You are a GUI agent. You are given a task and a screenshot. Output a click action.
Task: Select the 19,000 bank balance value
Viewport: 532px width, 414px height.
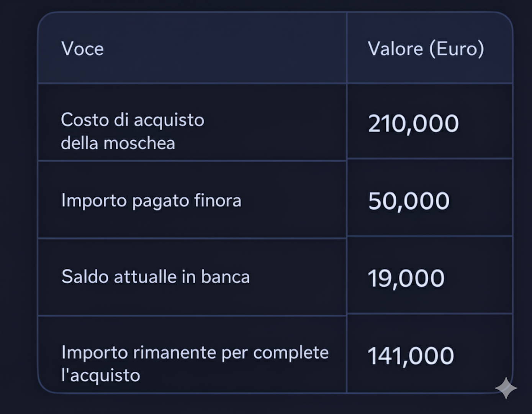coord(406,278)
